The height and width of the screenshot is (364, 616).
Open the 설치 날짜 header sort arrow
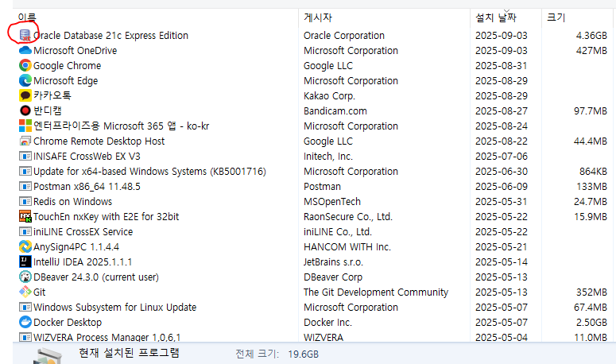point(507,11)
